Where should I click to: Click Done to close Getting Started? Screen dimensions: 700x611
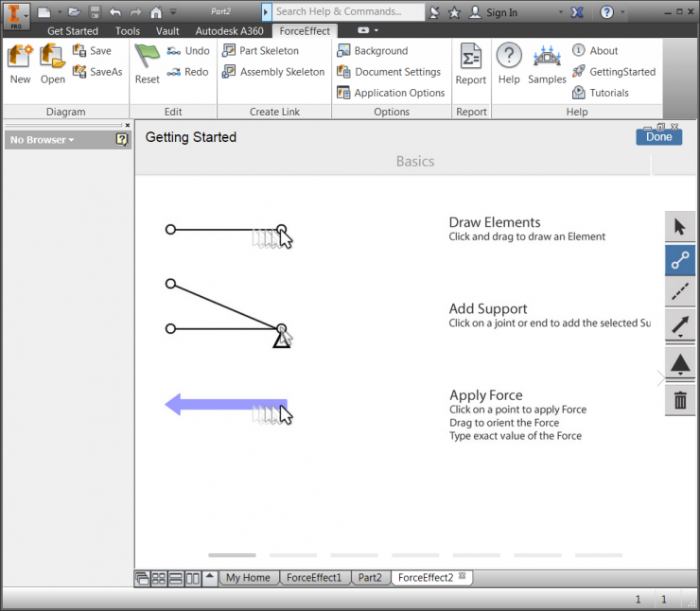click(x=659, y=137)
